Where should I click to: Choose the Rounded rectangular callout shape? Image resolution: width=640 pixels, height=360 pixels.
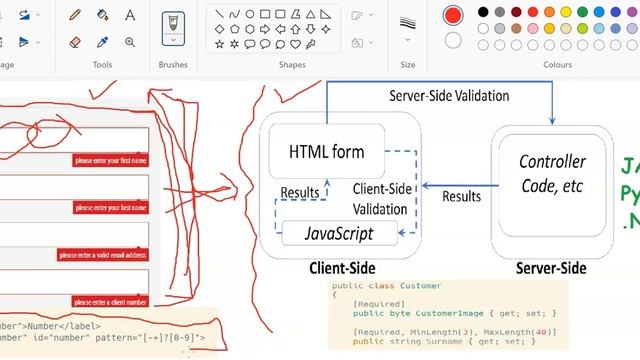click(250, 44)
